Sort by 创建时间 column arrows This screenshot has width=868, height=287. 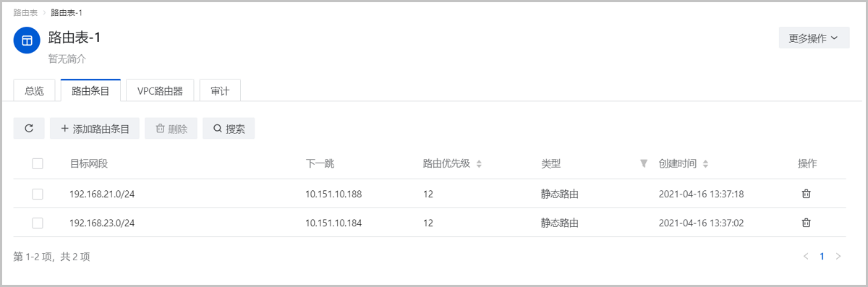point(705,164)
